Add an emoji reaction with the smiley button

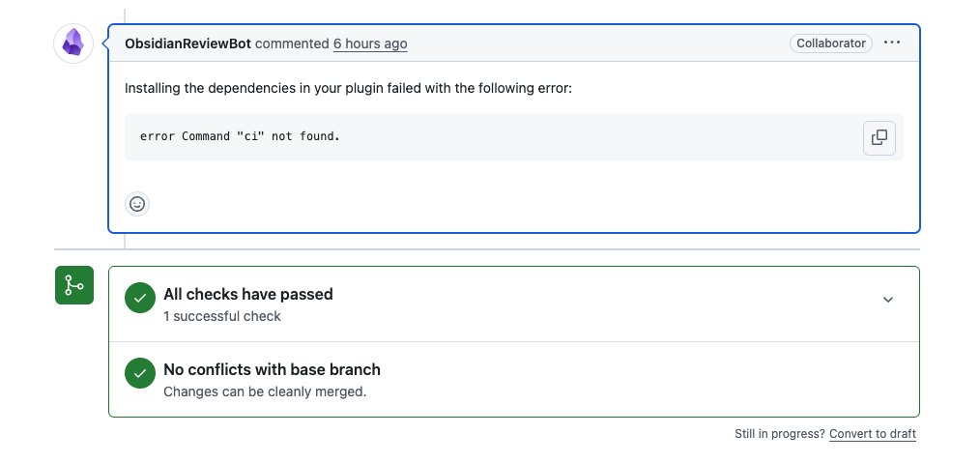[137, 204]
